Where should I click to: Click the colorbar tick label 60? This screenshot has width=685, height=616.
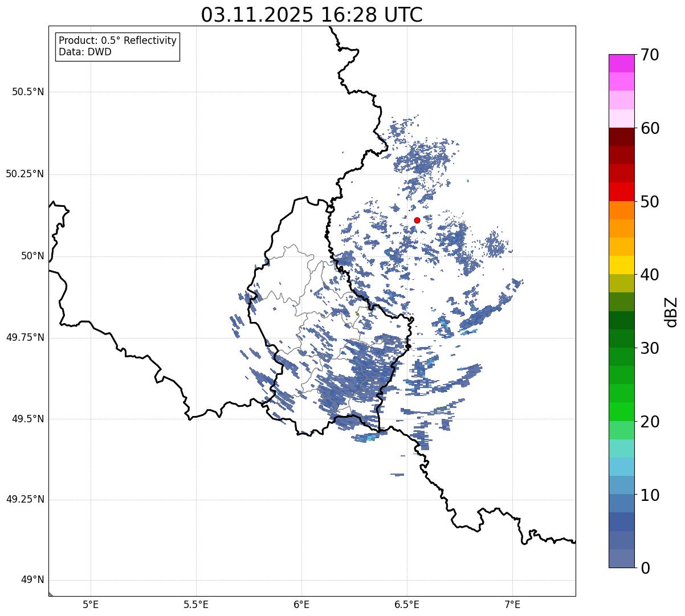[x=649, y=128]
